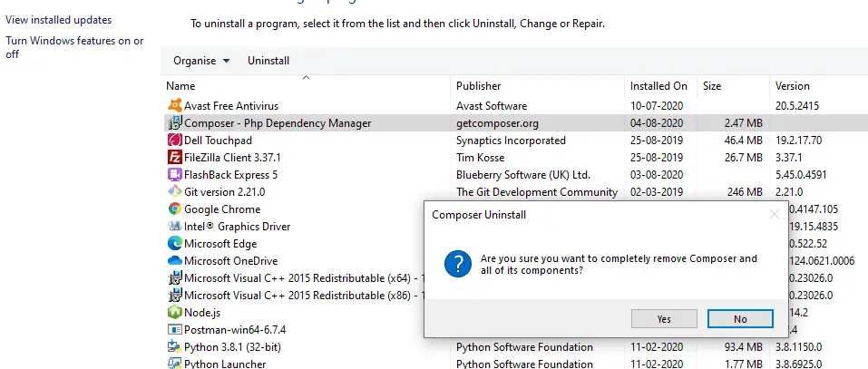Click version 20.5.2415 for Avast
Screen dimensions: 868x369
(797, 106)
